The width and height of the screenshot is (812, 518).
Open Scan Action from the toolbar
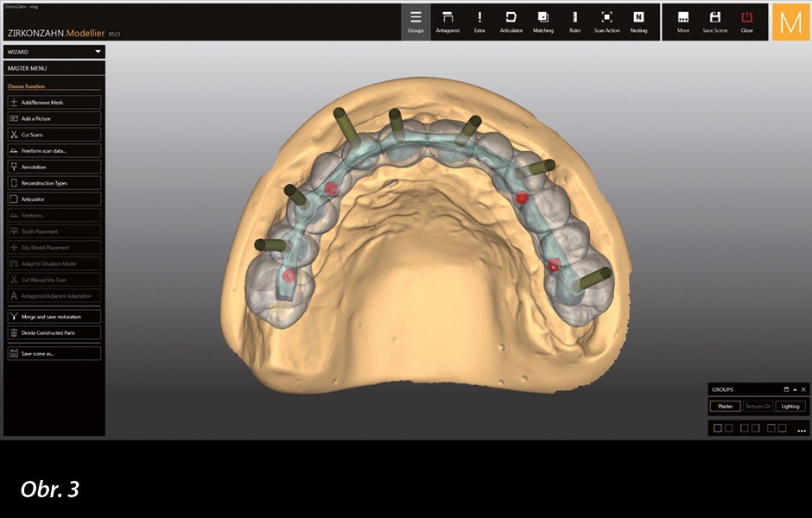click(x=606, y=22)
